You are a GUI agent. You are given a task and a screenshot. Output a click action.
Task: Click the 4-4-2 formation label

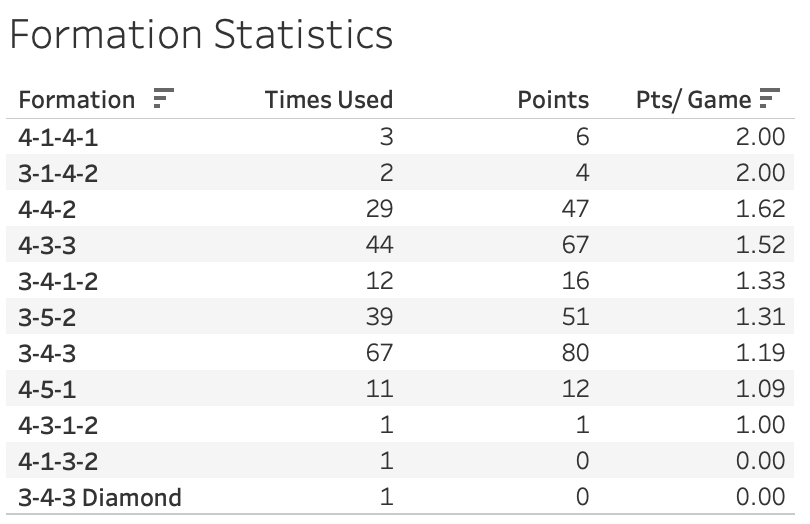click(x=47, y=209)
